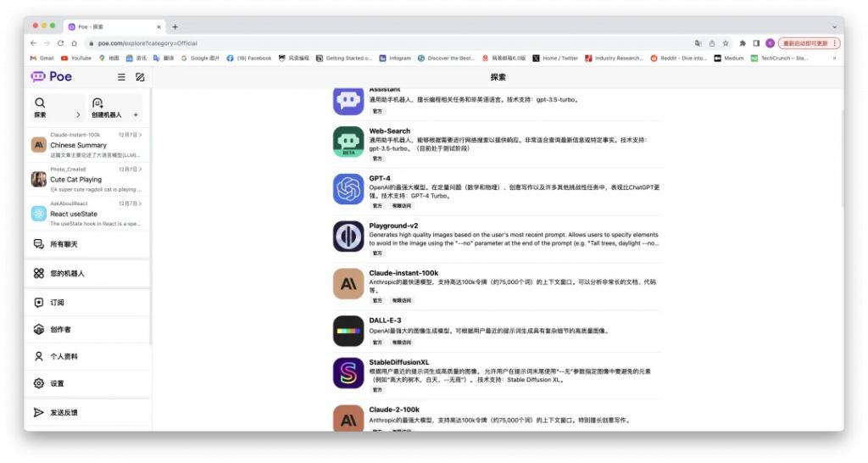Show more bookmarks overflow chevron

834,59
